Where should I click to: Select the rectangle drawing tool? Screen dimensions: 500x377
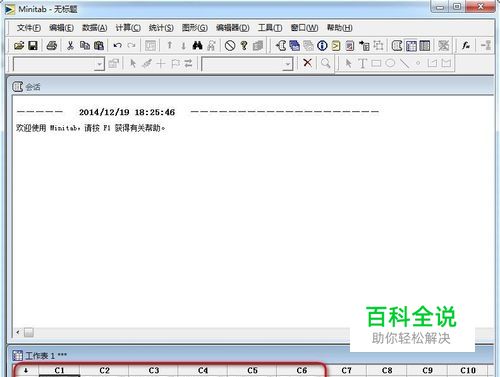click(x=376, y=63)
